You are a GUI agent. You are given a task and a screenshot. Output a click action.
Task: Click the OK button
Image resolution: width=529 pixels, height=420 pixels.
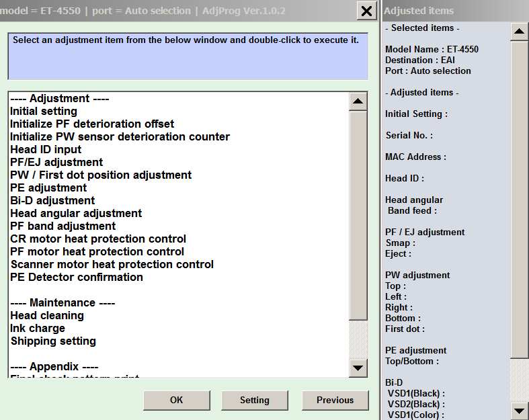tap(177, 400)
